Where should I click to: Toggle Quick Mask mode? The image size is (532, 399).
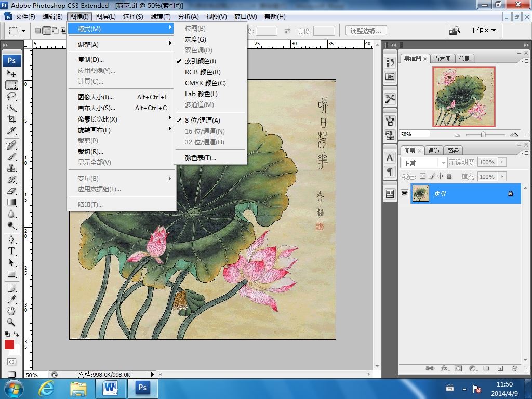[x=11, y=362]
